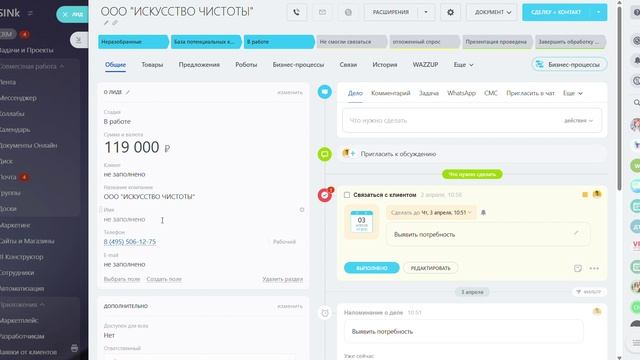Open Почта in the sidebar
640x360 pixels.
(x=8, y=177)
